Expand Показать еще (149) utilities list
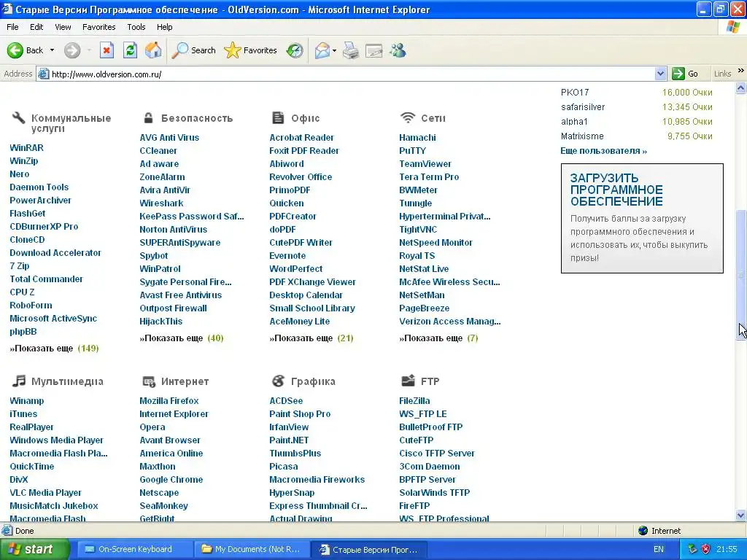747x560 pixels. (x=54, y=348)
